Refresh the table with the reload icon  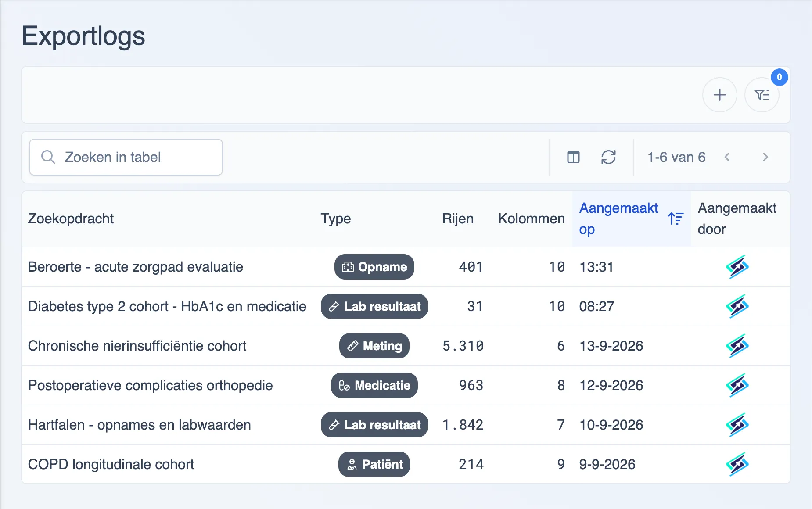pyautogui.click(x=608, y=157)
